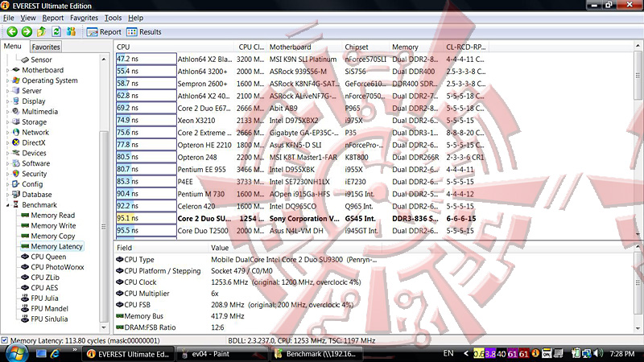The width and height of the screenshot is (644, 362).
Task: Select the Software icon in tree
Action: coord(16,163)
